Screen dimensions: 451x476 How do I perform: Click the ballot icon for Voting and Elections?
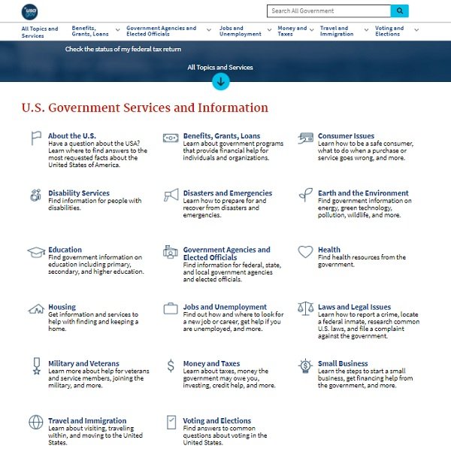click(x=171, y=423)
